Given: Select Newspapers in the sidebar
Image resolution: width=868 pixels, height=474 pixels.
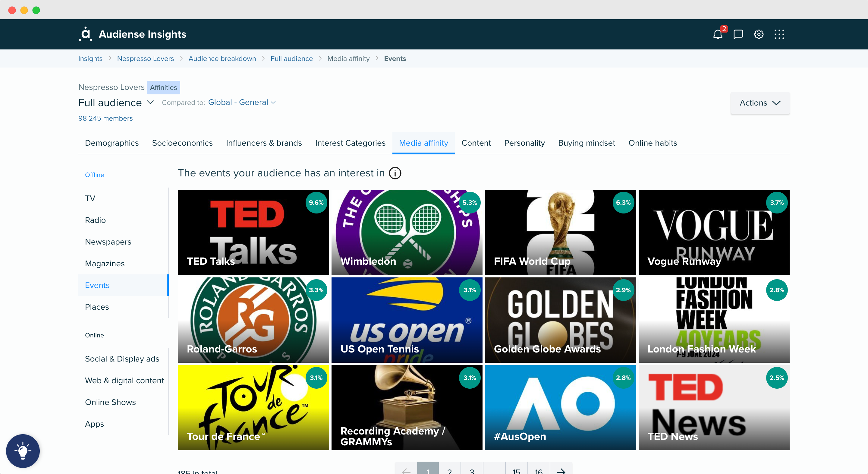Looking at the screenshot, I should click(x=123, y=242).
